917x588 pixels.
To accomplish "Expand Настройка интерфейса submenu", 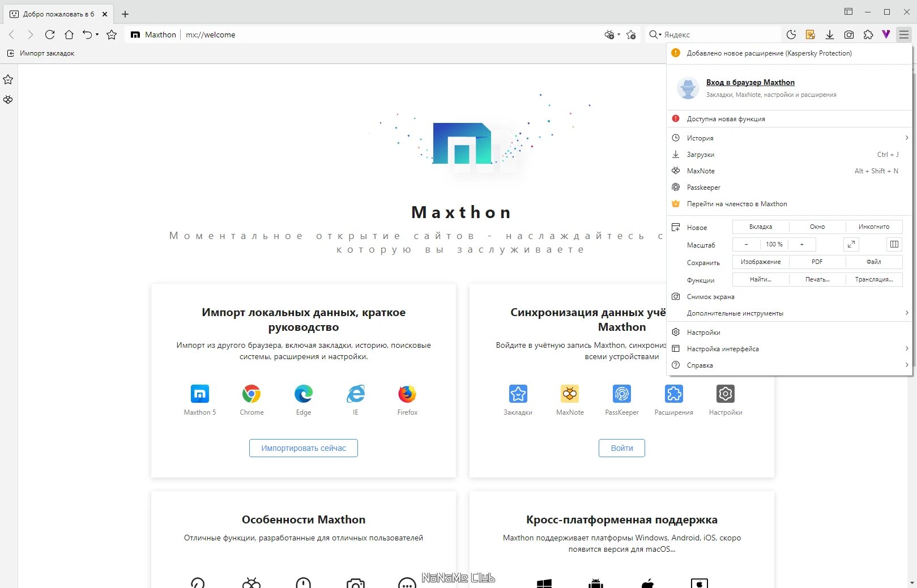I will click(790, 348).
